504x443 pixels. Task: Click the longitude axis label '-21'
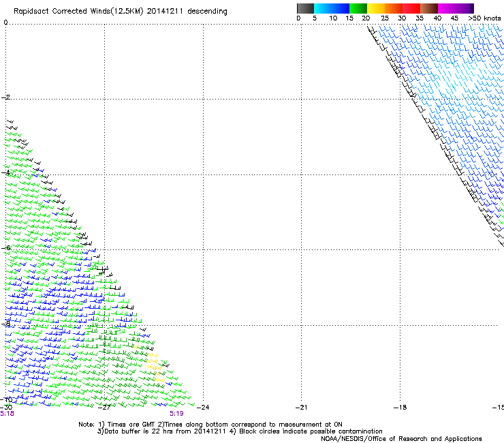pos(302,408)
